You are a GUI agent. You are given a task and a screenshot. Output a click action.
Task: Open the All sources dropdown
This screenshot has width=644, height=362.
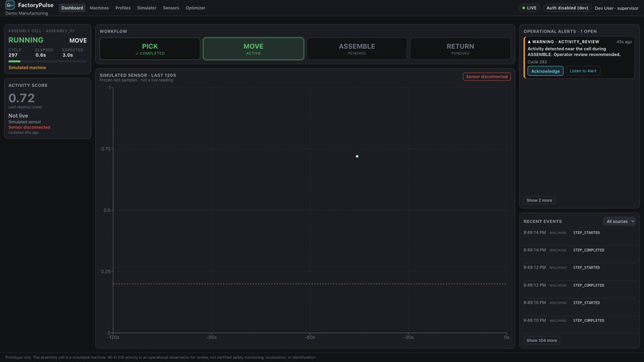619,221
